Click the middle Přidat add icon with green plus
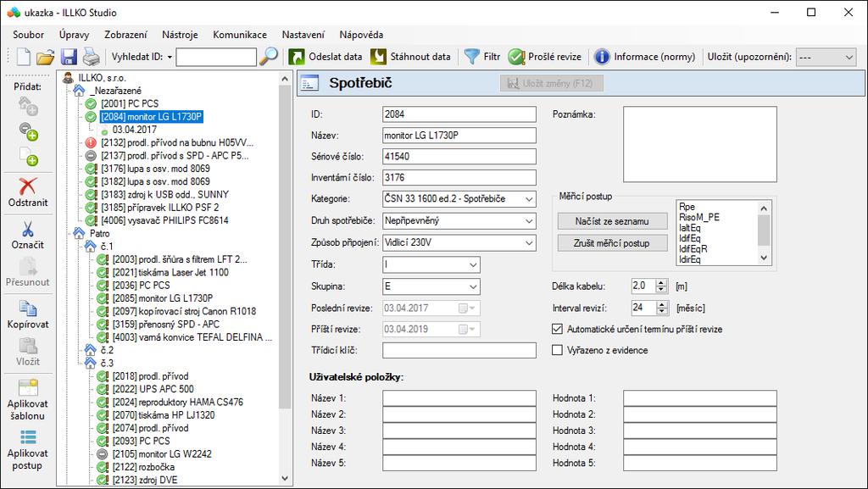Image resolution: width=868 pixels, height=489 pixels. [28, 131]
